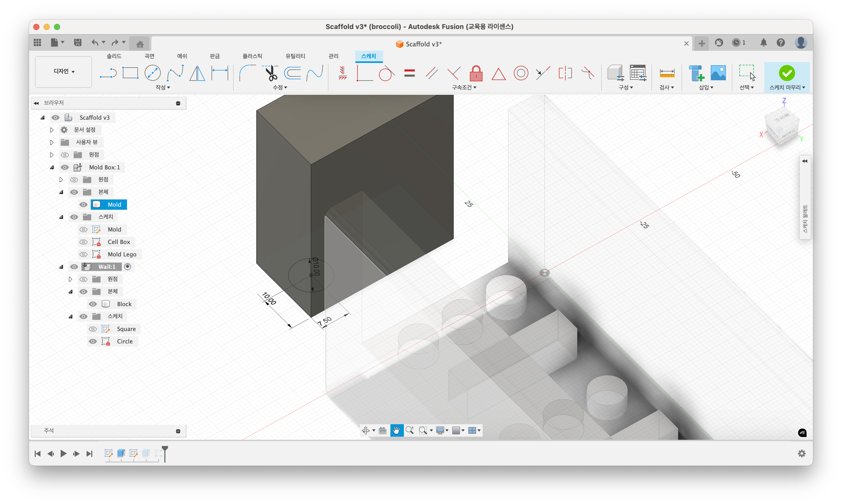The width and height of the screenshot is (842, 504).
Task: Switch to the 판금 tab
Action: 214,56
